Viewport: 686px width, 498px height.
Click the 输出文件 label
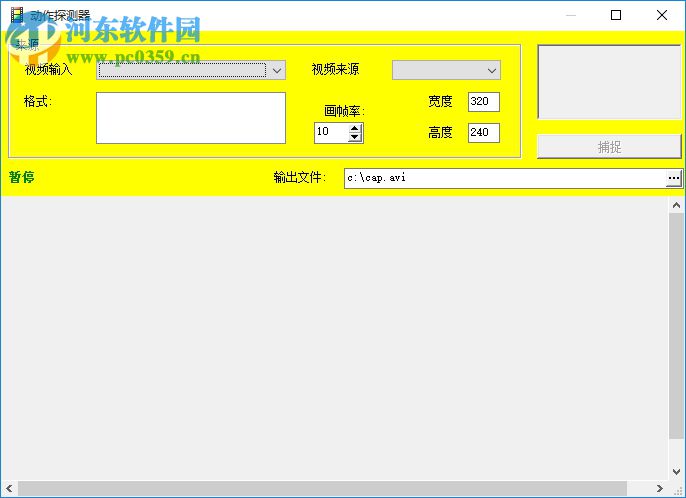300,177
